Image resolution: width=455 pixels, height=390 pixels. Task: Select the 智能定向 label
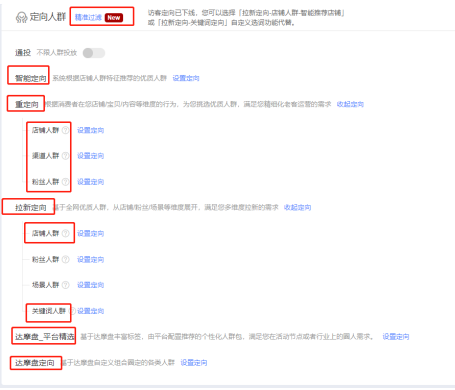point(31,78)
